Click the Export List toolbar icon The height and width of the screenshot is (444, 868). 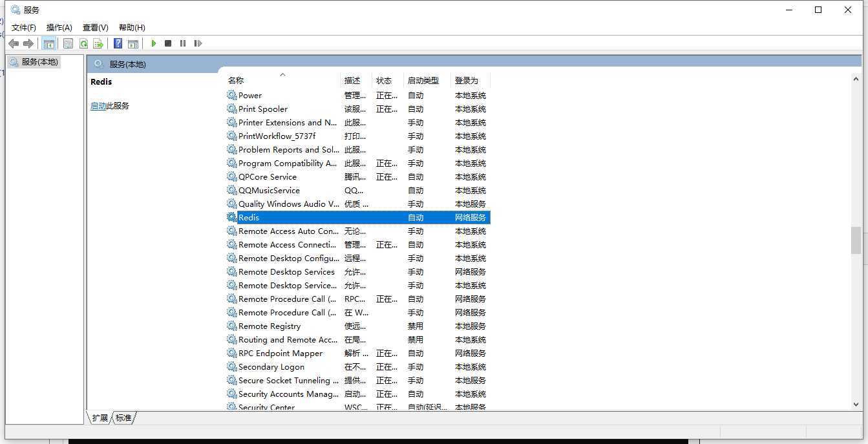pyautogui.click(x=98, y=43)
